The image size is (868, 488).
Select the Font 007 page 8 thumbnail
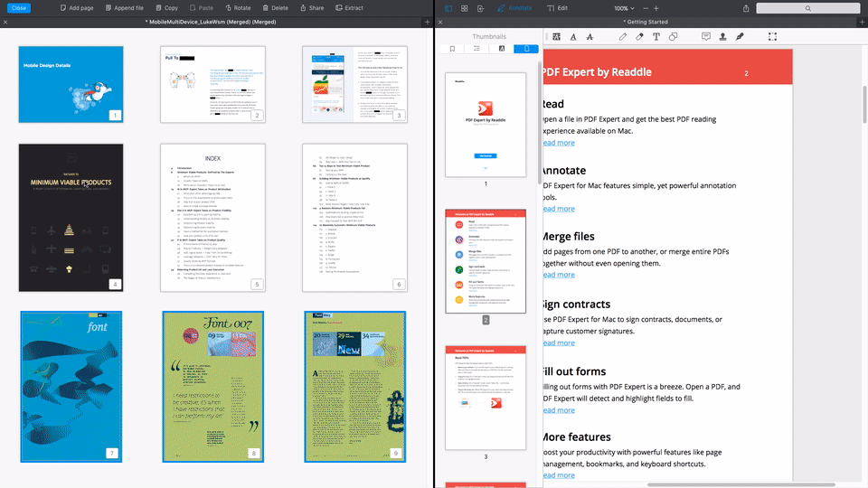212,386
